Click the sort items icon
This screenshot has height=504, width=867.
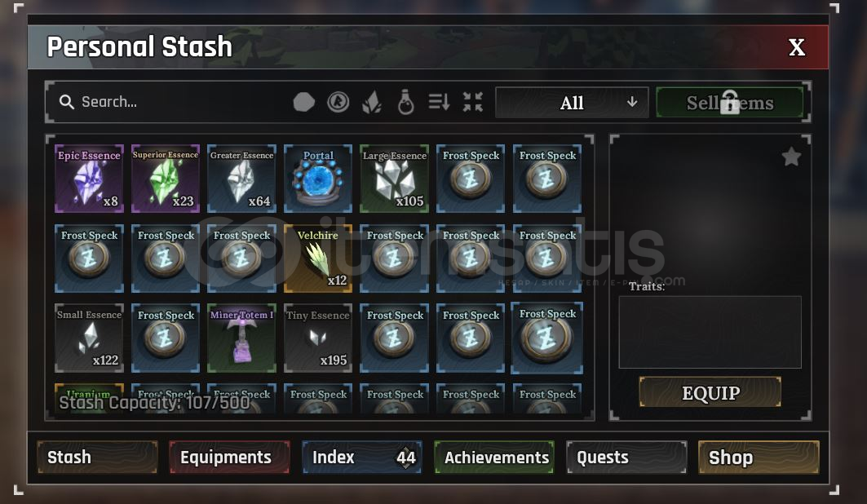pos(439,102)
